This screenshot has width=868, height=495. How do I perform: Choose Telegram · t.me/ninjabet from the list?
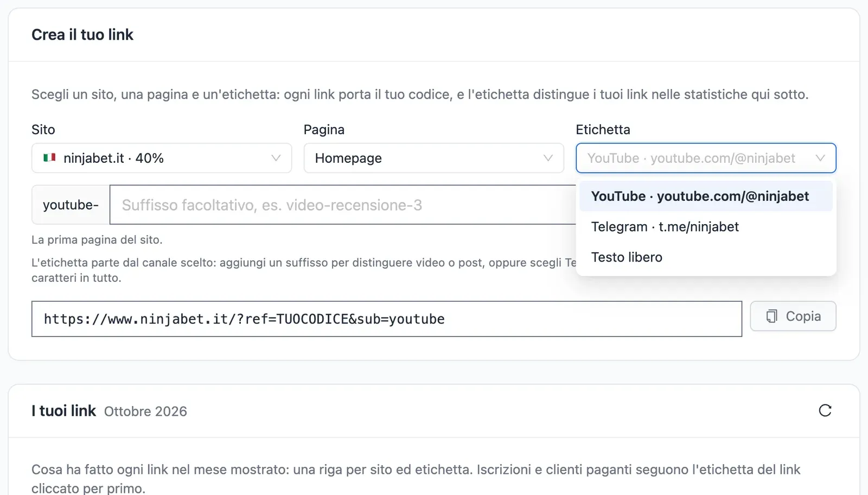[705, 226]
